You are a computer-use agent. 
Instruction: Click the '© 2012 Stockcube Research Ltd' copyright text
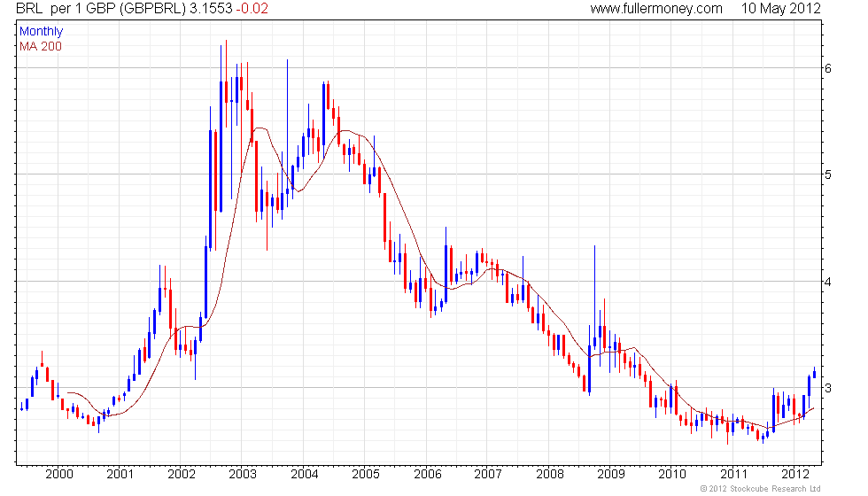click(x=761, y=489)
